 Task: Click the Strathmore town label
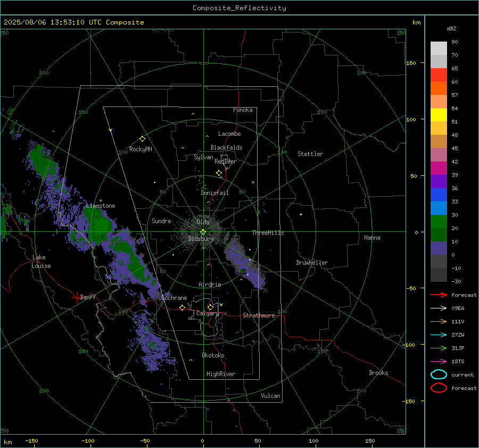[x=259, y=315]
